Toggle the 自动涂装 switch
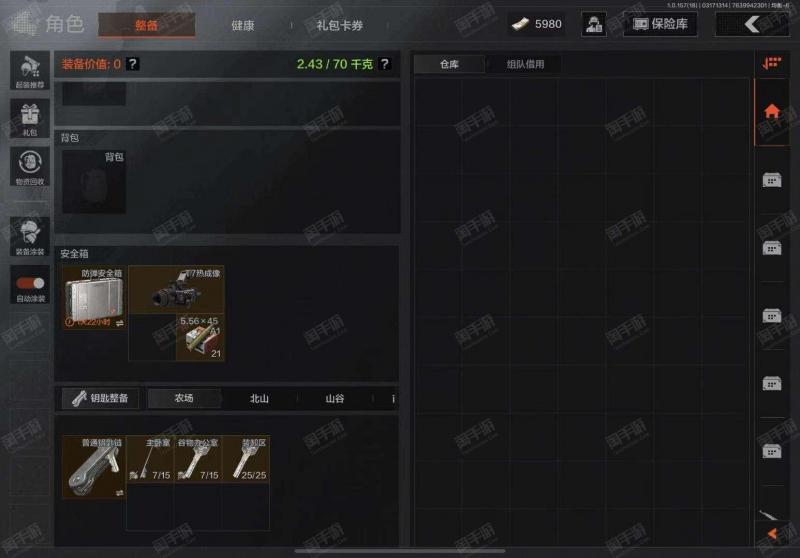Viewport: 800px width, 558px height. (x=30, y=283)
